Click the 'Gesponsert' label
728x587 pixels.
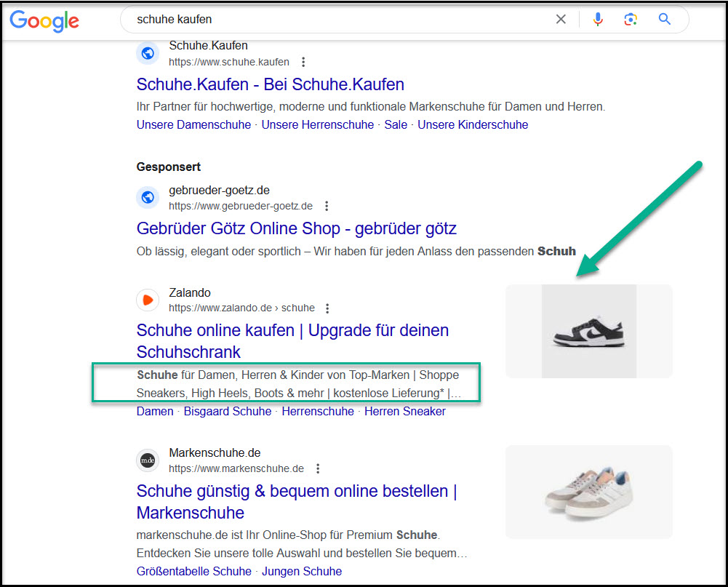coord(169,167)
